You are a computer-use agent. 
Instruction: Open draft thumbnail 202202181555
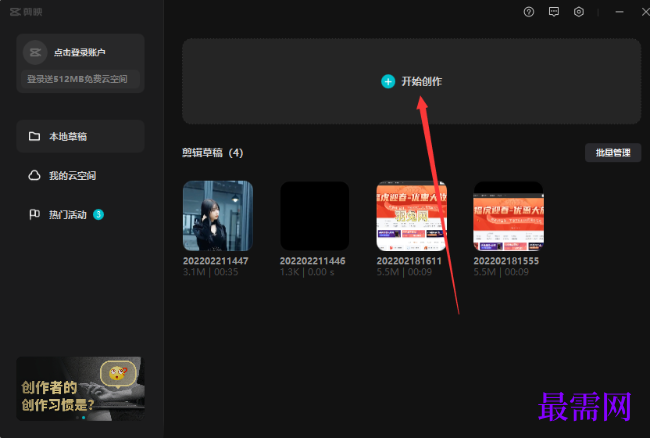click(x=509, y=215)
